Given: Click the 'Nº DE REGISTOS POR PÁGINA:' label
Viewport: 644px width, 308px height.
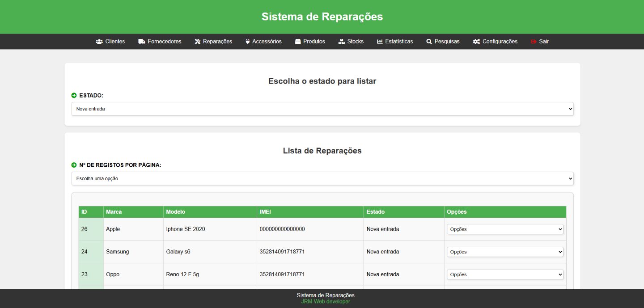Looking at the screenshot, I should [x=120, y=165].
